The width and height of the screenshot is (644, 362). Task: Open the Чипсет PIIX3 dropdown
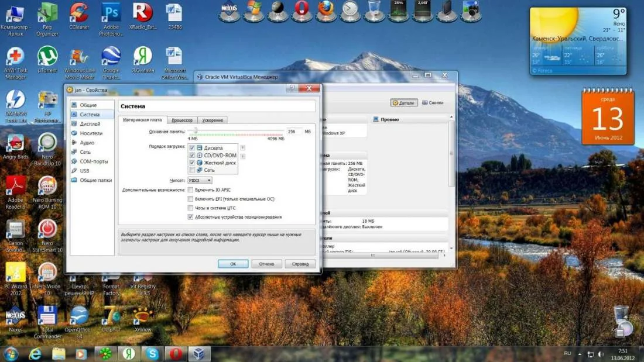pyautogui.click(x=200, y=181)
